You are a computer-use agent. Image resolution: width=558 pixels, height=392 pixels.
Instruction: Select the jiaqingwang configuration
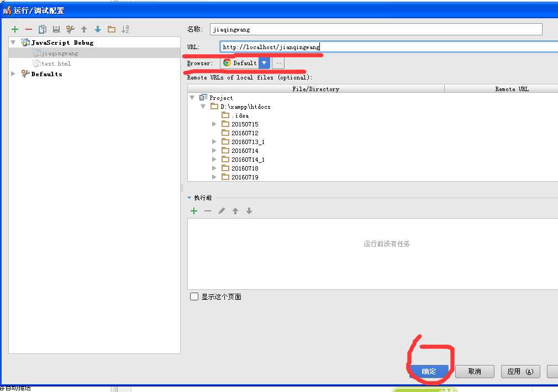94,53
